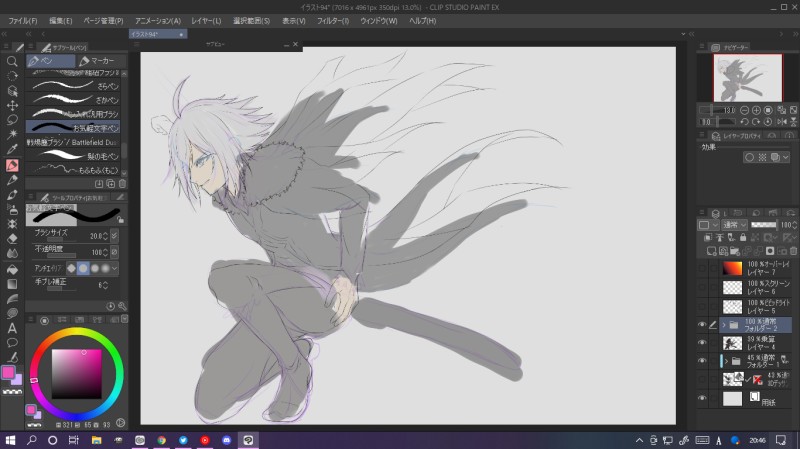
Task: Expand the フォルダー 1 layer folder
Action: [724, 360]
